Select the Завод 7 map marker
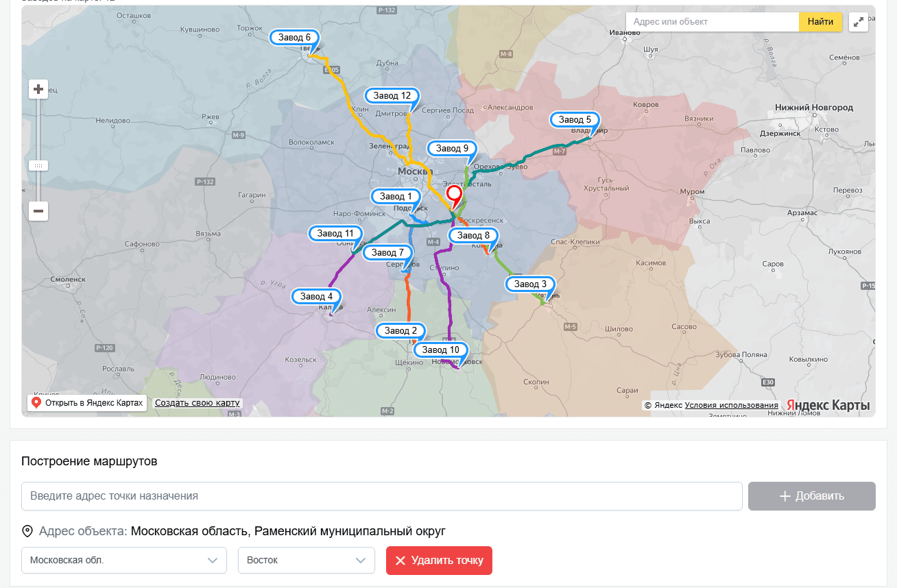This screenshot has height=588, width=897. (x=388, y=253)
